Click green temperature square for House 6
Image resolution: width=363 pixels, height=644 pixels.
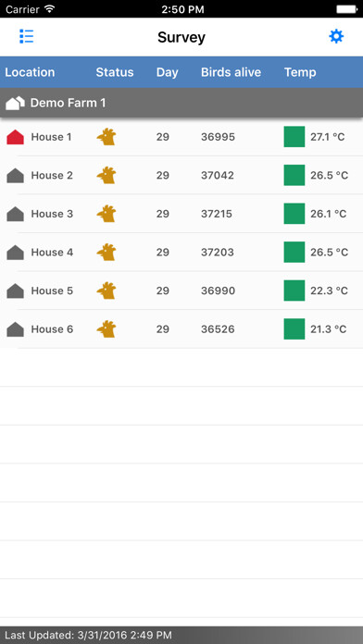(x=294, y=329)
